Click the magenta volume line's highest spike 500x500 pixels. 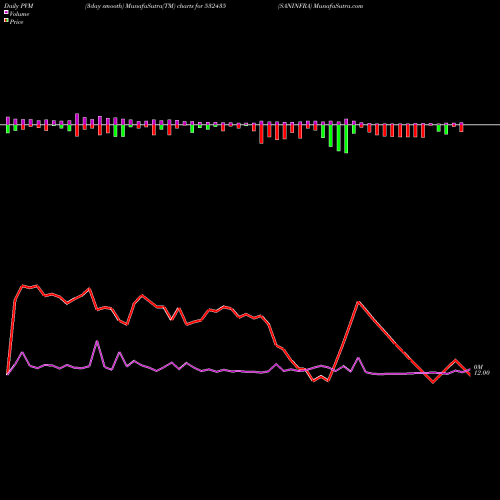97,341
